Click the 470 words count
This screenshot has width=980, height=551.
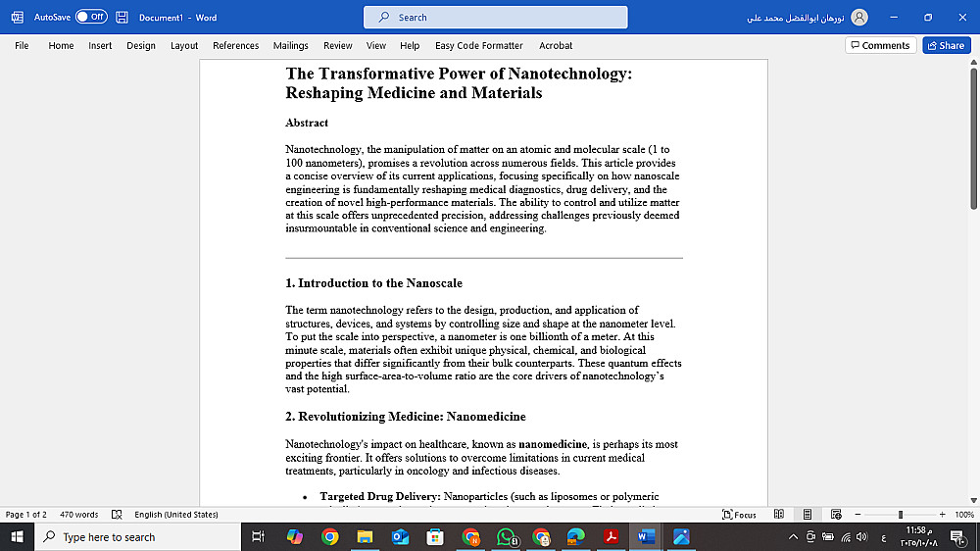click(x=78, y=515)
